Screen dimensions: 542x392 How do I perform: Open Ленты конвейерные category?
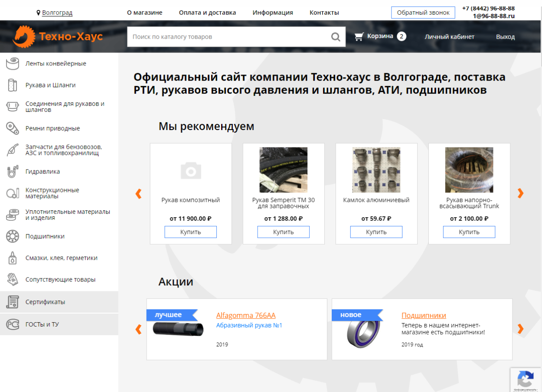(56, 64)
